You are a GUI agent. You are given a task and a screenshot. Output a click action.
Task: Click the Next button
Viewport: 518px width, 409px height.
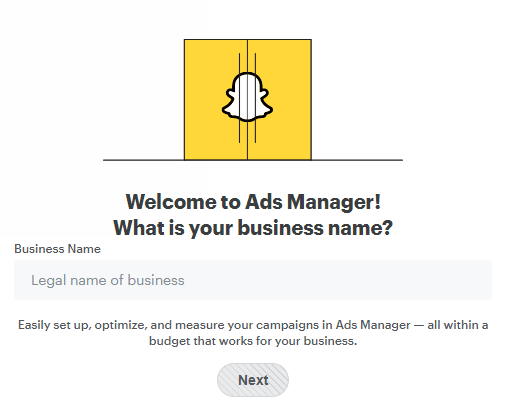(253, 380)
